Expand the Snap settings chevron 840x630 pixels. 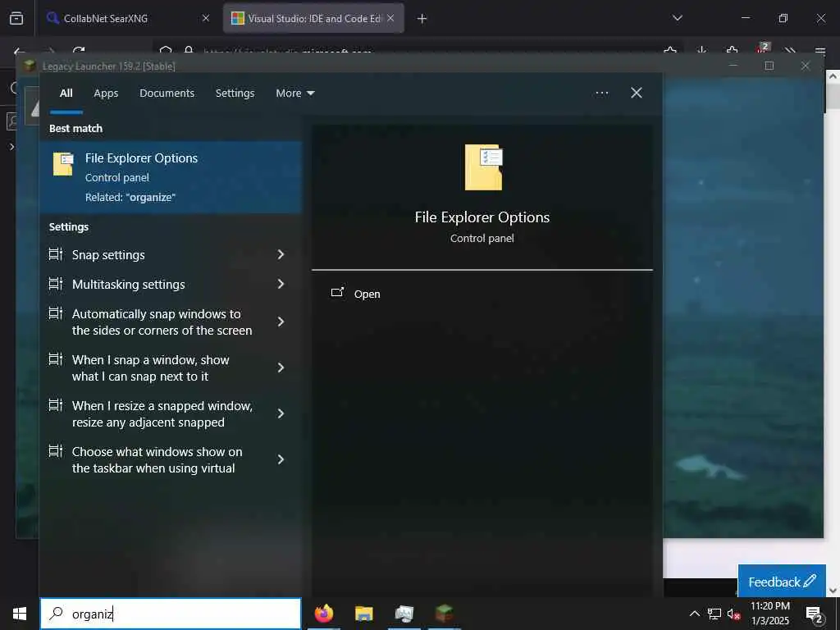281,254
